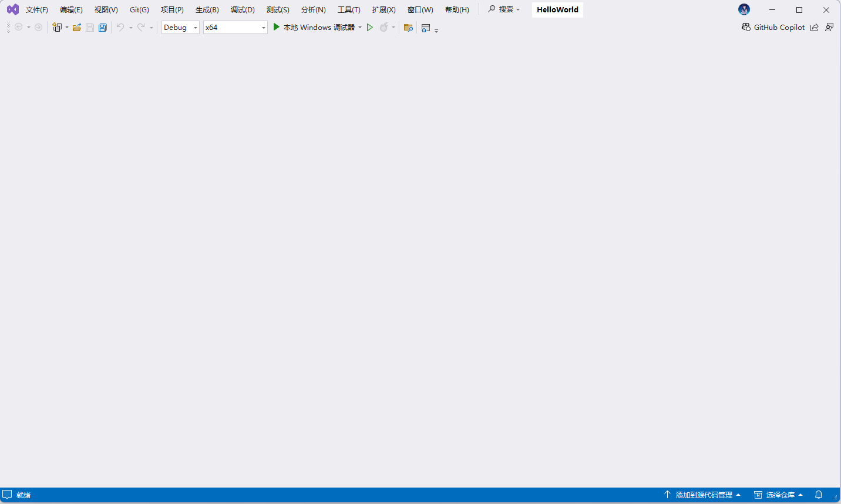Start without debugging using the hollow play icon

coord(370,28)
